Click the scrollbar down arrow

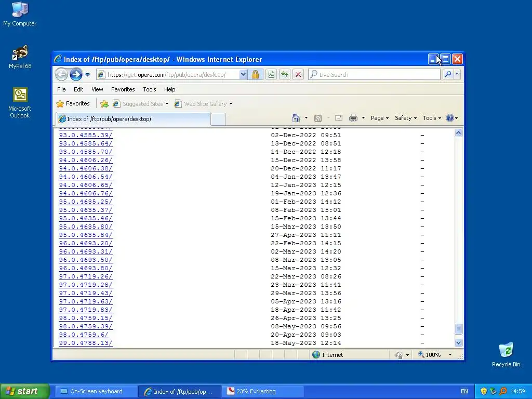point(458,343)
